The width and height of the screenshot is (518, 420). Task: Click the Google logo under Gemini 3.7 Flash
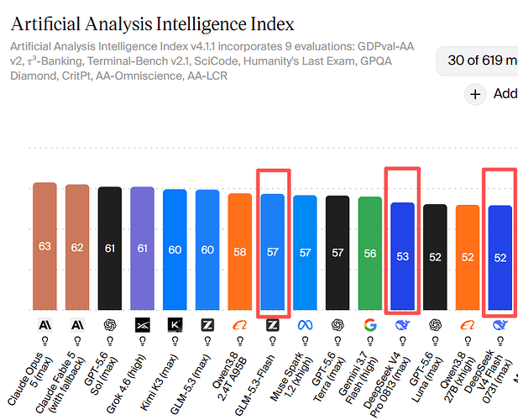[370, 325]
